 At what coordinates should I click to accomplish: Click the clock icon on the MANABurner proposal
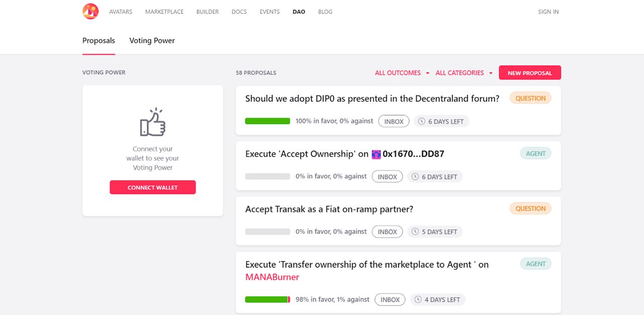(x=418, y=299)
